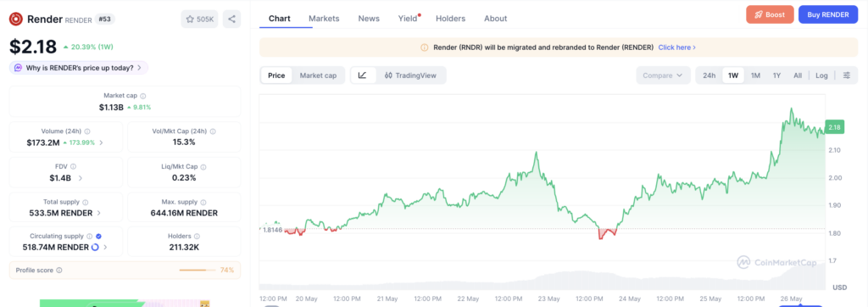868x307 pixels.
Task: Click the Boost button
Action: tap(770, 14)
